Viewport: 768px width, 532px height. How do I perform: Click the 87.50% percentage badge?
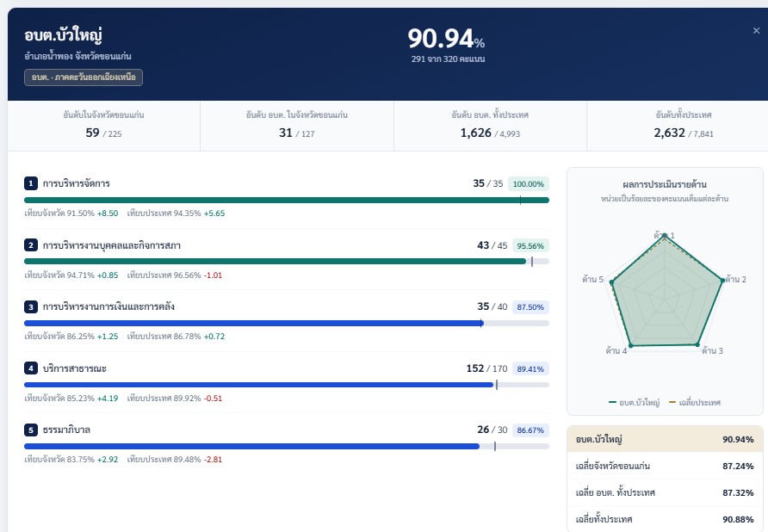tap(530, 307)
